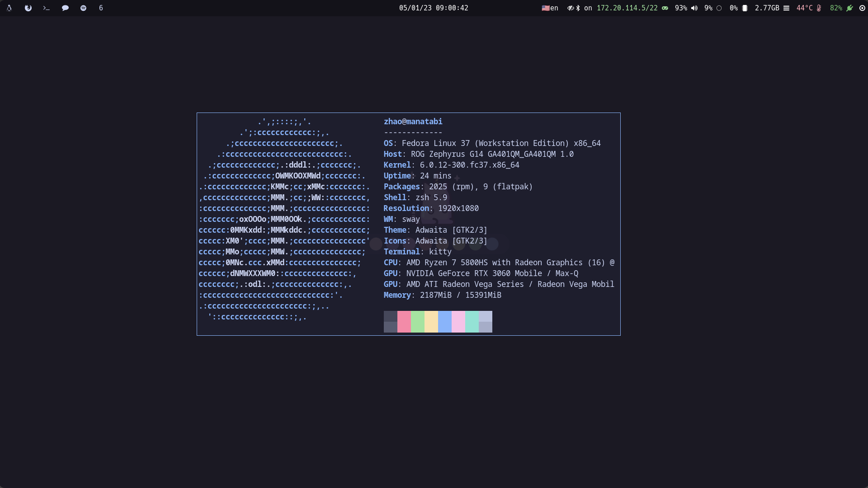Screen dimensions: 868x488
Task: Click the Packages line with 2025 (rpm)
Action: 458,187
